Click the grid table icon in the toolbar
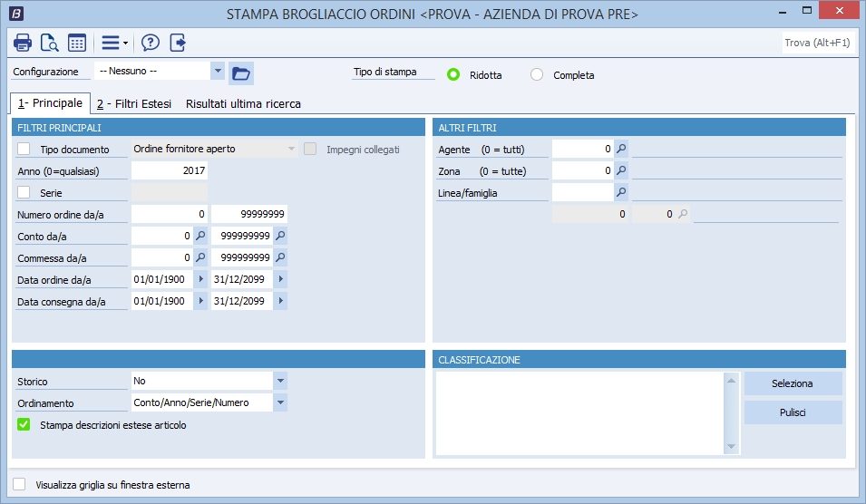 77,43
